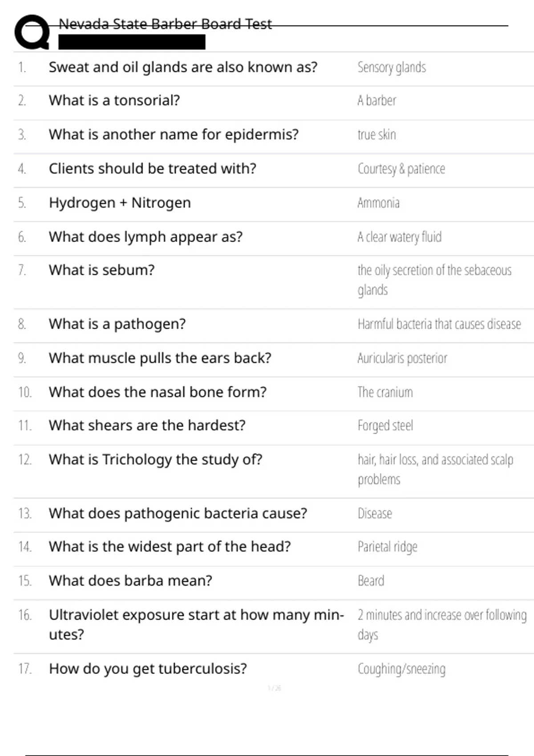Viewport: 534px width, 756px height.
Task: Click the answer "Parietal ridge"
Action: click(x=388, y=547)
